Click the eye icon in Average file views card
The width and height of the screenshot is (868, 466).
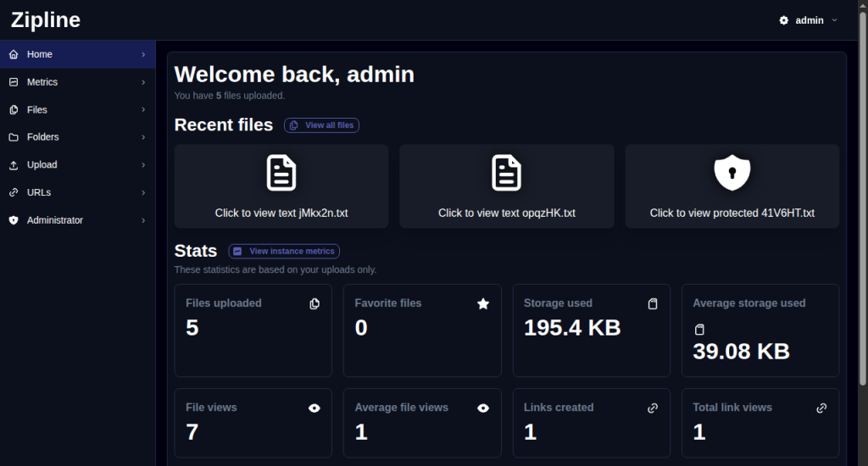coord(483,408)
